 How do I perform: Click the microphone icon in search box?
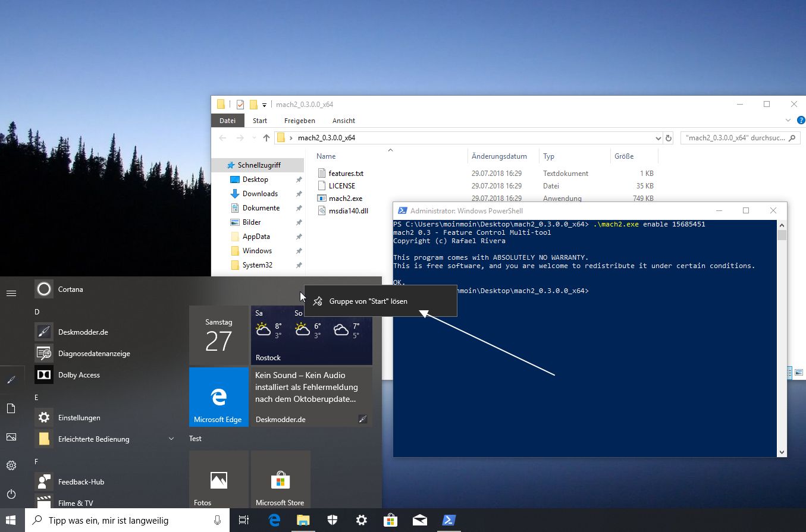[x=218, y=520]
